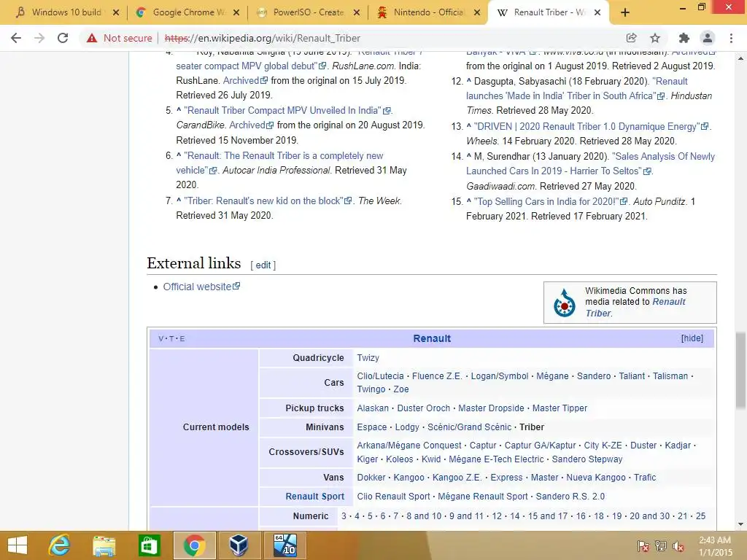Open VirtualBox from the taskbar
The width and height of the screenshot is (747, 560).
coord(239,545)
